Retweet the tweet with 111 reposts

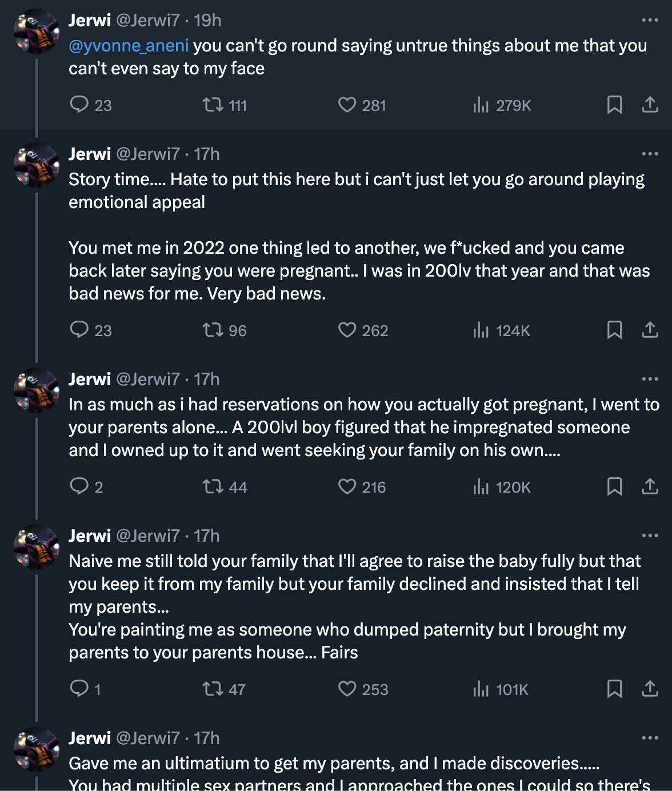click(x=213, y=105)
